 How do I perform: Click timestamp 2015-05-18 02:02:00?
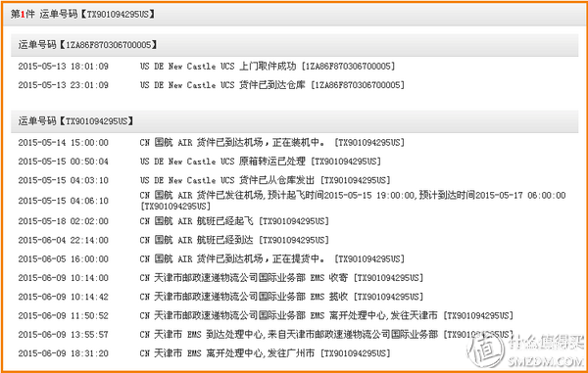click(64, 221)
